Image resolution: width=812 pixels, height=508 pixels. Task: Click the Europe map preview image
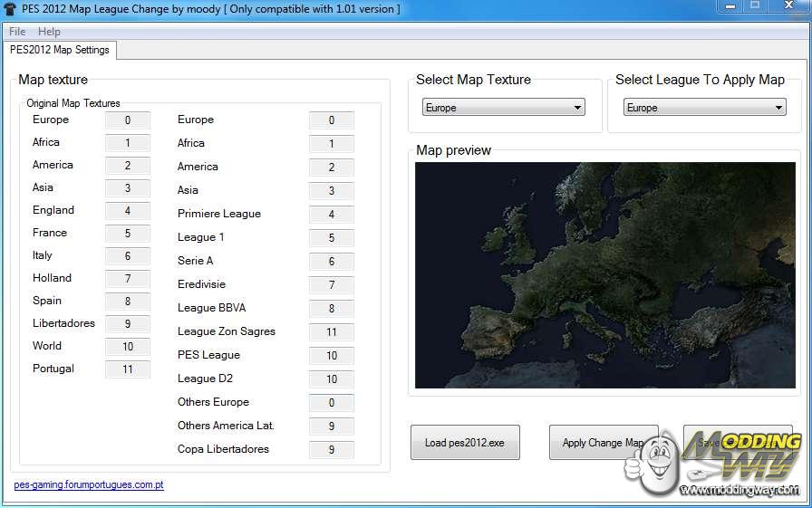(x=604, y=275)
